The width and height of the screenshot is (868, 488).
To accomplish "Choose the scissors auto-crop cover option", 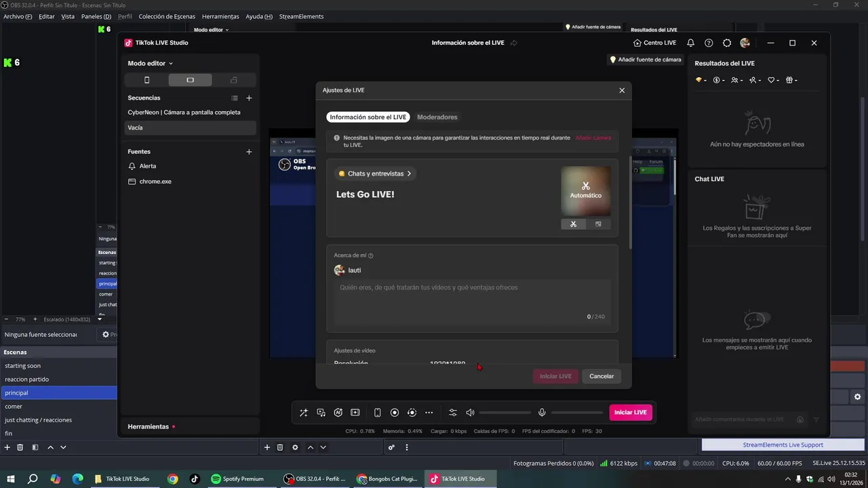I will pos(573,224).
